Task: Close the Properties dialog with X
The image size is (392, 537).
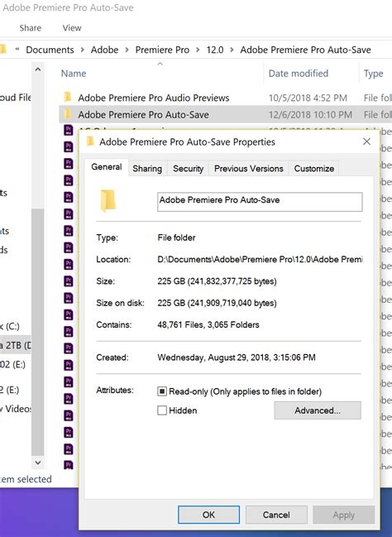Action: pos(366,141)
